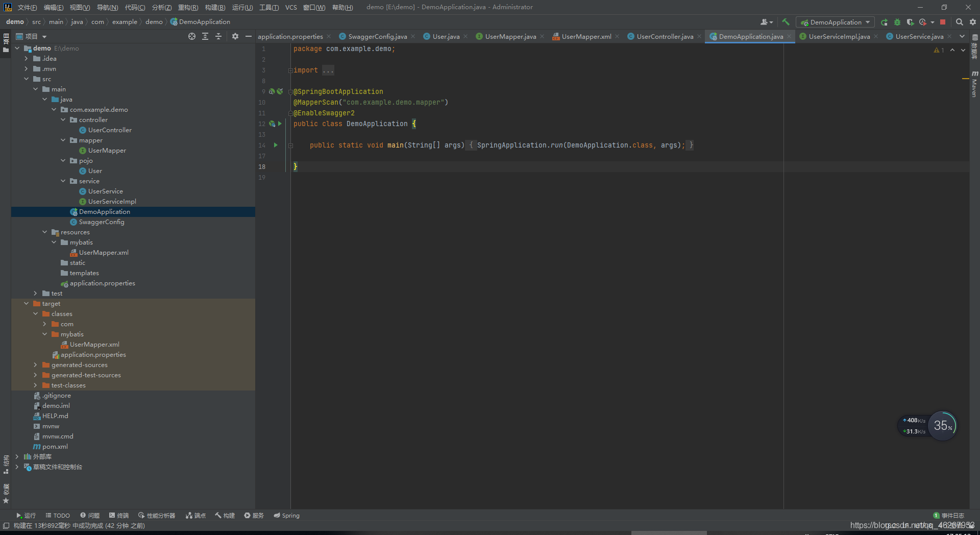Image resolution: width=980 pixels, height=535 pixels.
Task: Click the Debug bug icon in toolbar
Action: click(897, 22)
